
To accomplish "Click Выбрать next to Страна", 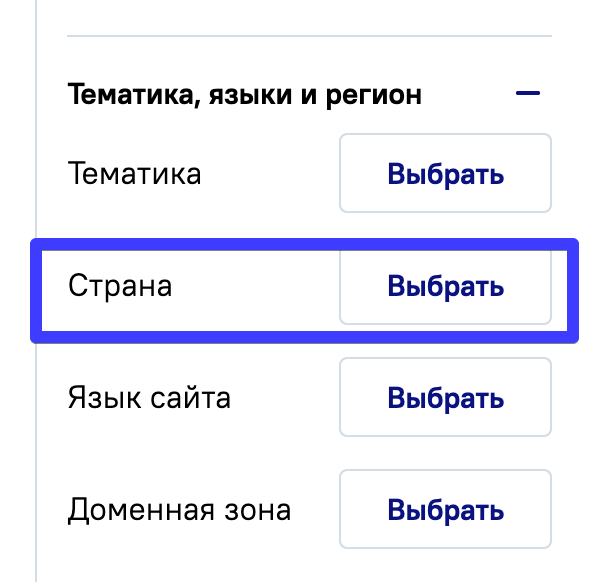I will pos(445,286).
